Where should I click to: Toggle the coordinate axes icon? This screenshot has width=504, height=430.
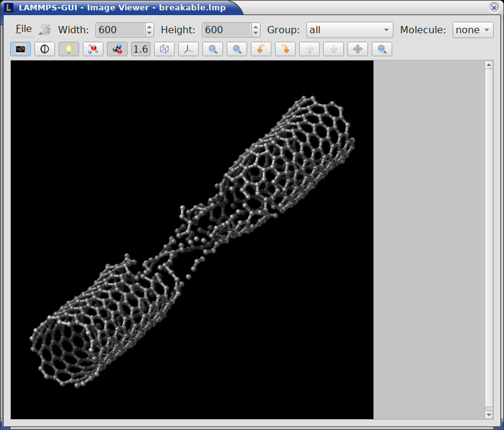(x=189, y=49)
